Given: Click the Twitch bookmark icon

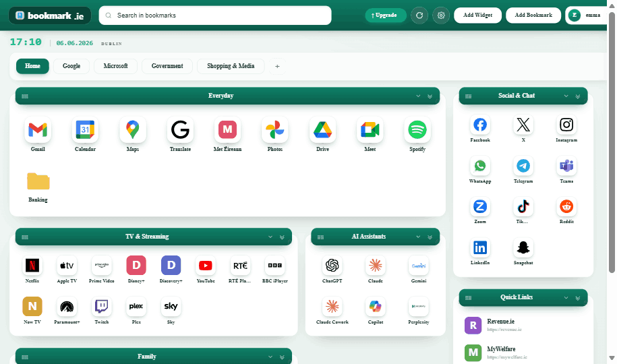Looking at the screenshot, I should pos(102,307).
